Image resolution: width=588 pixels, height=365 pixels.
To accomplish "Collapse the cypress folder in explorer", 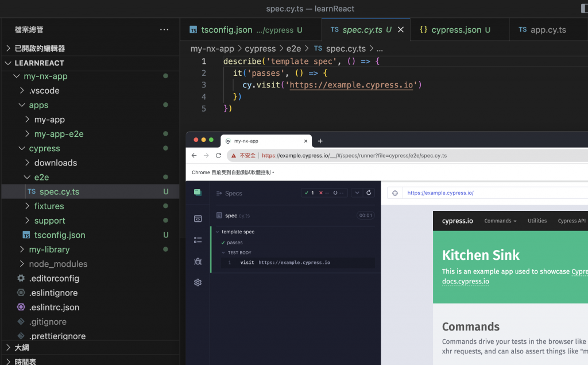I will (90, 148).
